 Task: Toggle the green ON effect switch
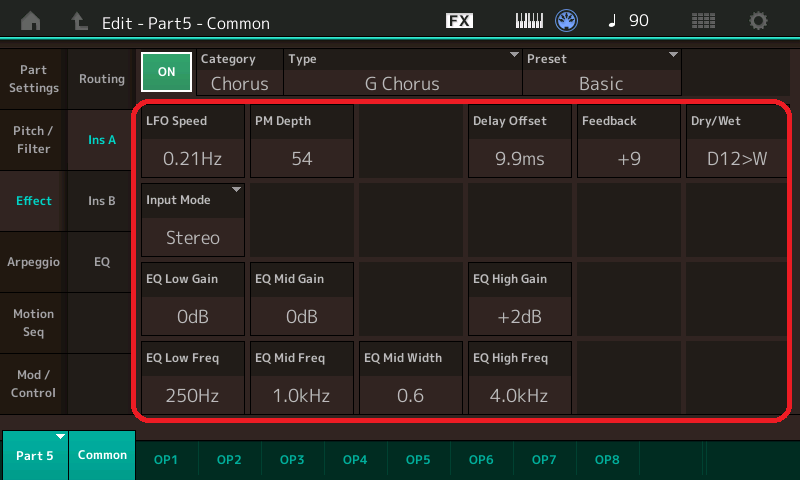tap(166, 71)
